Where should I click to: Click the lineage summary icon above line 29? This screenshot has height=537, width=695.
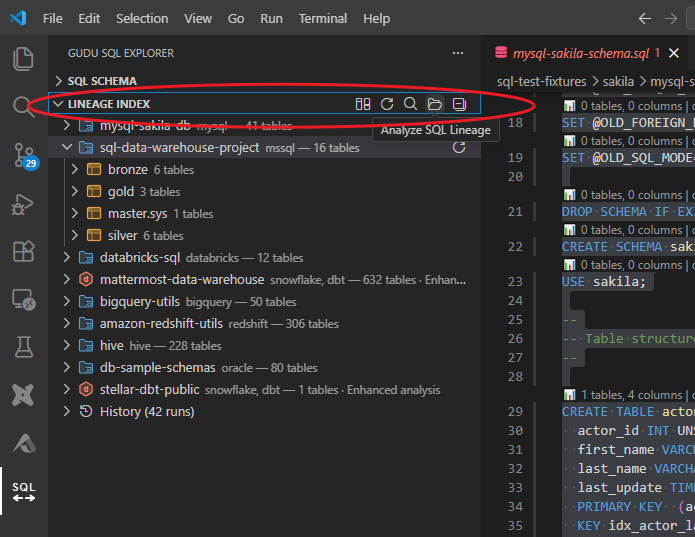point(569,394)
